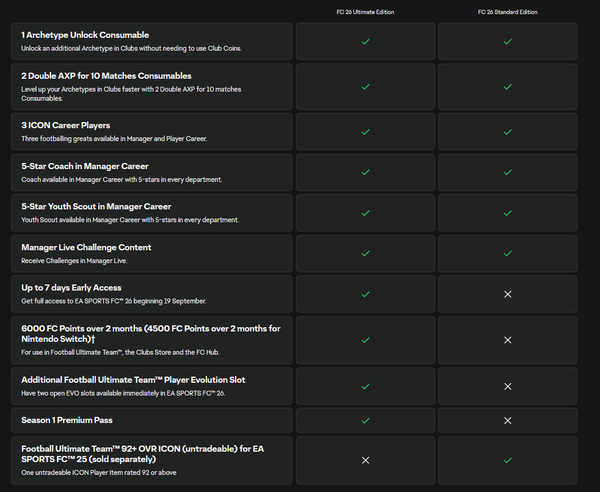Viewport: 600px width, 492px height.
Task: Click Standard Edition X for Season 1 Premium Pass
Action: (x=507, y=420)
